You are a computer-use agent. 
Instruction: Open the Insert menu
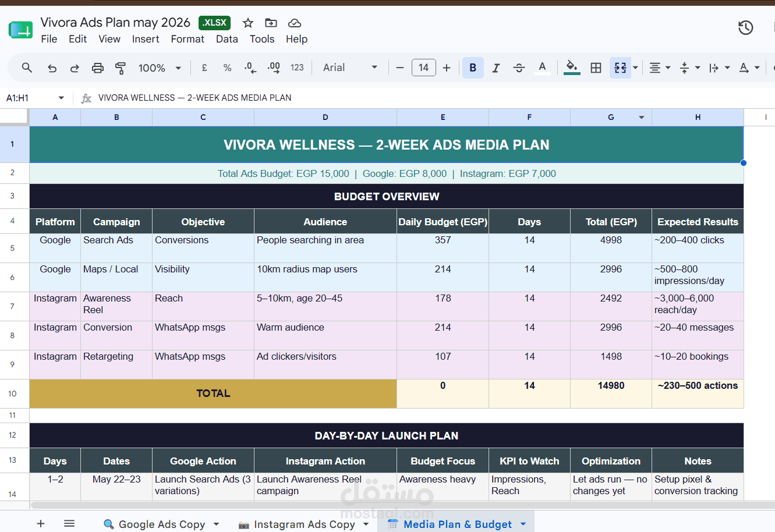coord(146,39)
